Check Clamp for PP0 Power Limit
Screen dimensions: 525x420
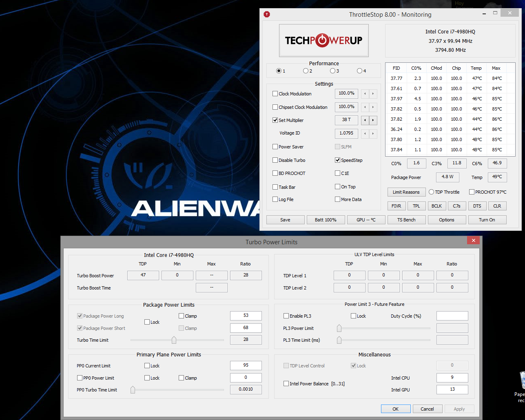(182, 378)
